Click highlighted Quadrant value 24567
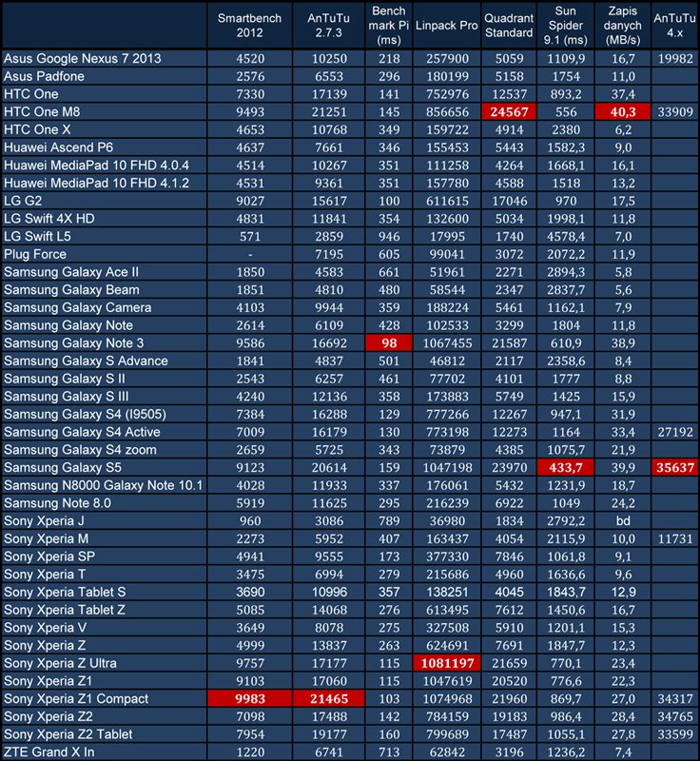Image resolution: width=700 pixels, height=761 pixels. tap(509, 112)
